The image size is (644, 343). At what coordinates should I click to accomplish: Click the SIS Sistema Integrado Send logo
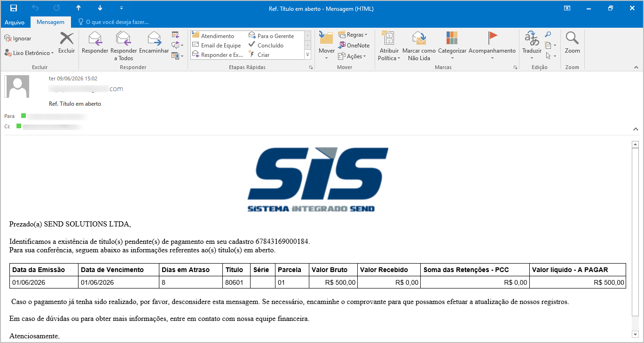(x=318, y=179)
